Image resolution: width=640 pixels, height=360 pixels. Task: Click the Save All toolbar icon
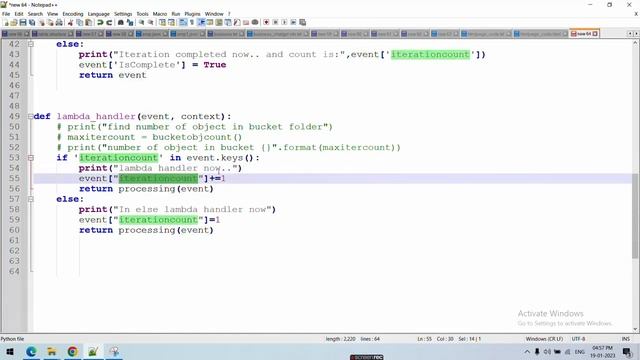32,22
